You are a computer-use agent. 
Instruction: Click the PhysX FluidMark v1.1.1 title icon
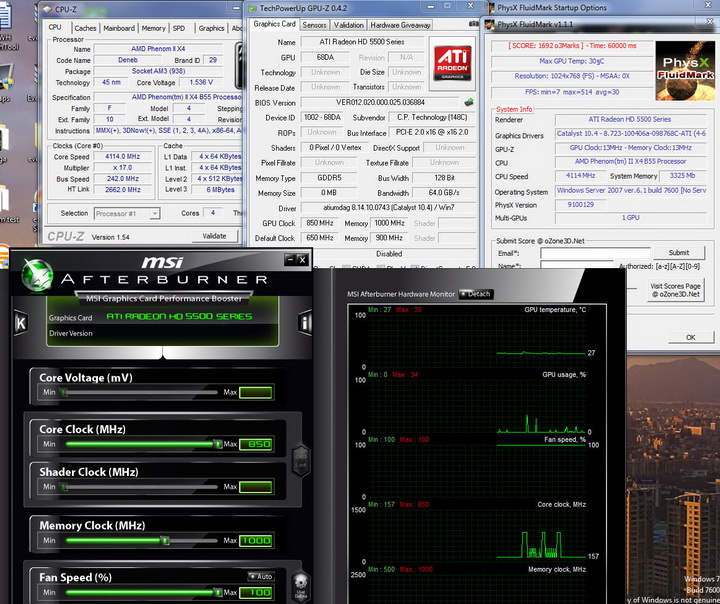[490, 24]
